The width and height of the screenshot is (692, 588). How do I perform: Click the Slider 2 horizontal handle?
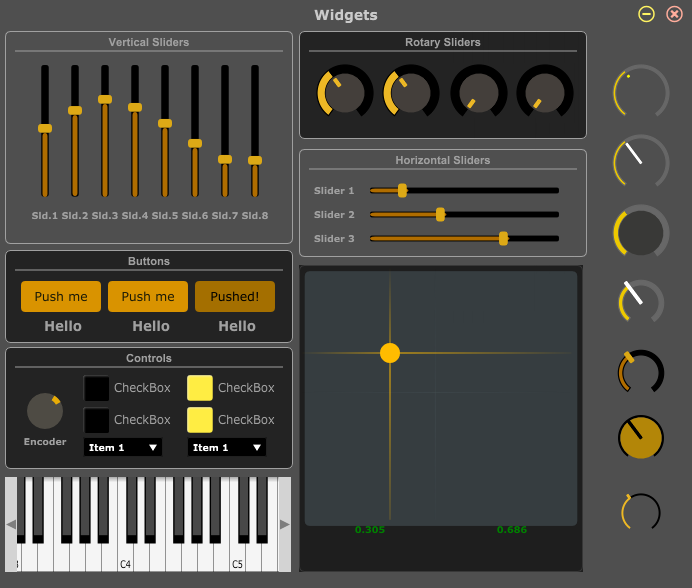pos(440,214)
